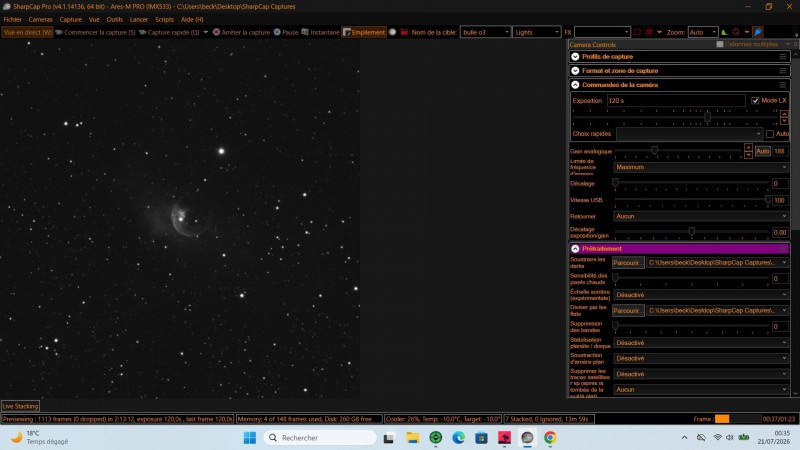Adjust the Vitesse USB slider

coord(767,199)
